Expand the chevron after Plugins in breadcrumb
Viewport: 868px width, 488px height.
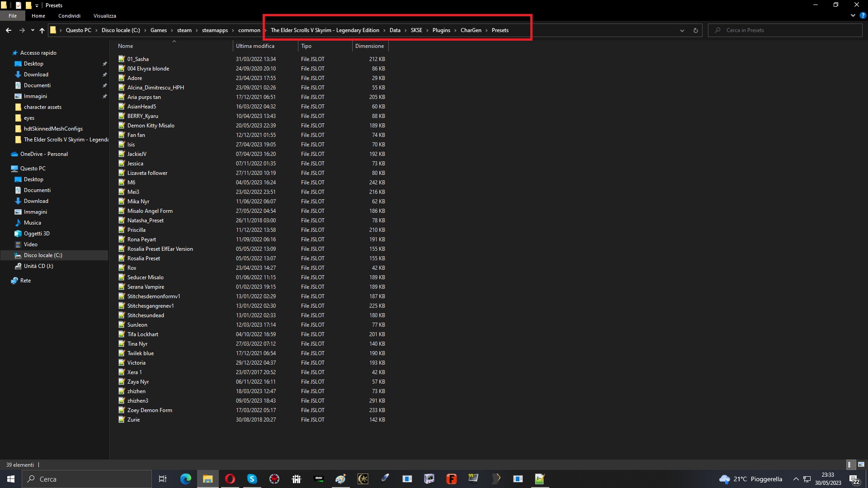pyautogui.click(x=455, y=30)
